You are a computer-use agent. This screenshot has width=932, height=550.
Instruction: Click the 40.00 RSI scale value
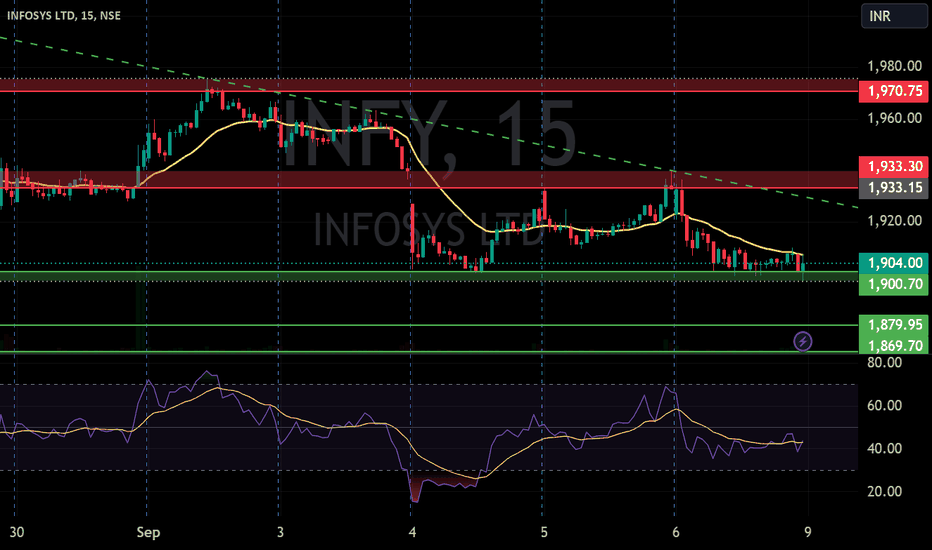pyautogui.click(x=884, y=448)
